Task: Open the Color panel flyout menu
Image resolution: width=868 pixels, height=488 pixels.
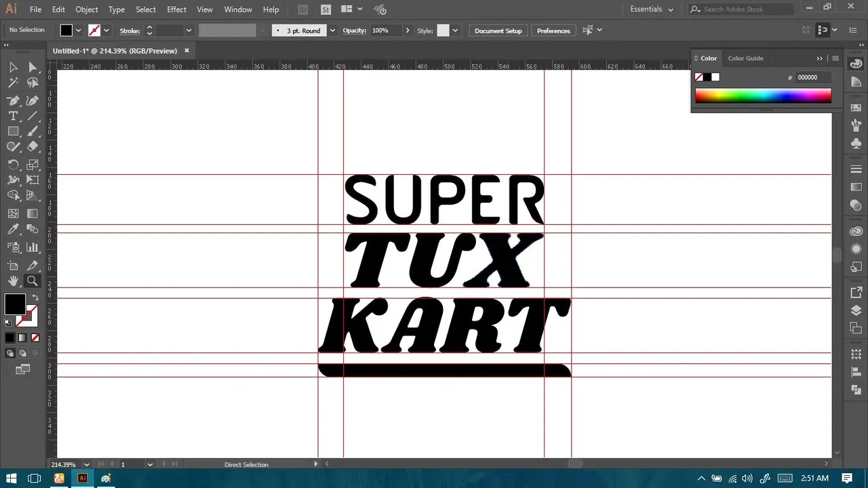Action: (x=835, y=58)
